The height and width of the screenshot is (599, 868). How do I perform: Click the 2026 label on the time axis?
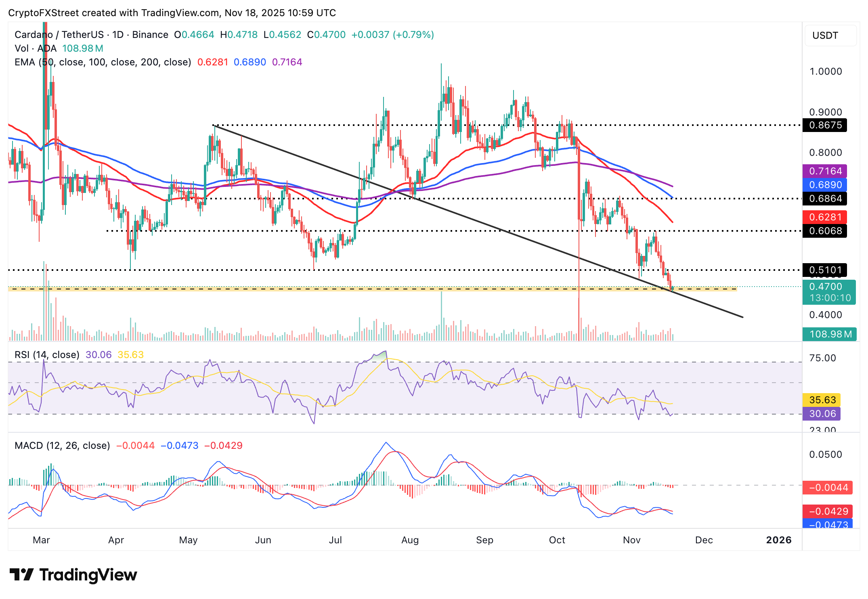(778, 540)
